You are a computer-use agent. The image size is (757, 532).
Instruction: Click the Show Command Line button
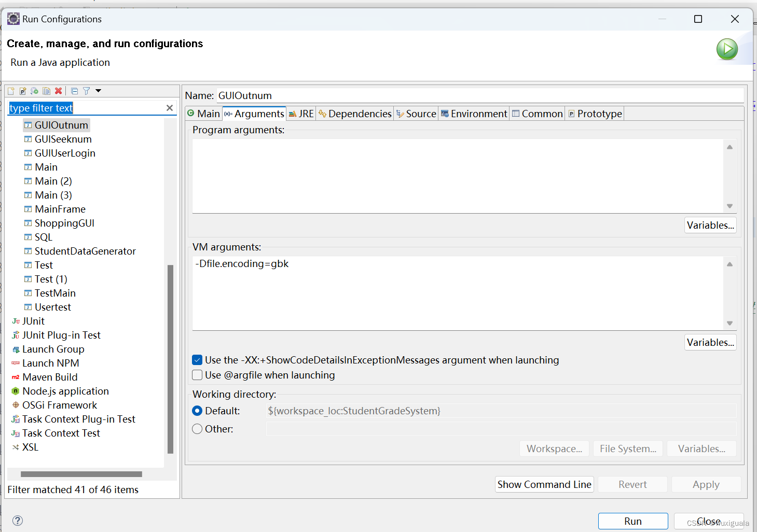point(544,484)
